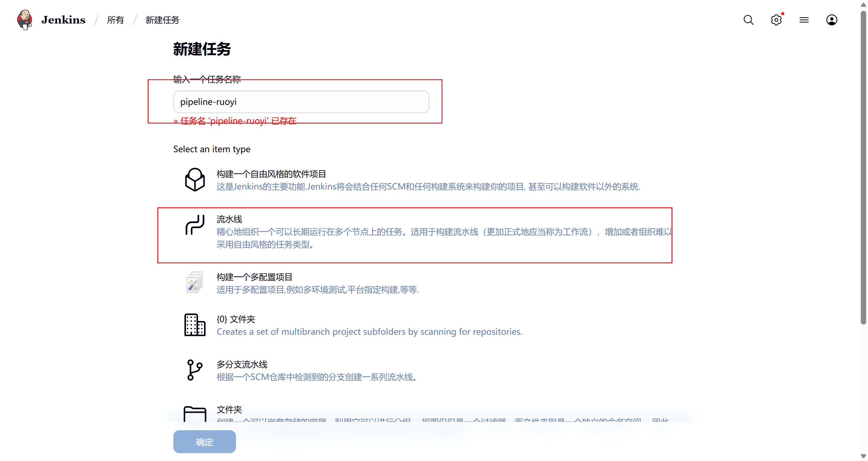868x461 pixels.
Task: Click the 输入一个任务名称 label
Action: click(207, 80)
